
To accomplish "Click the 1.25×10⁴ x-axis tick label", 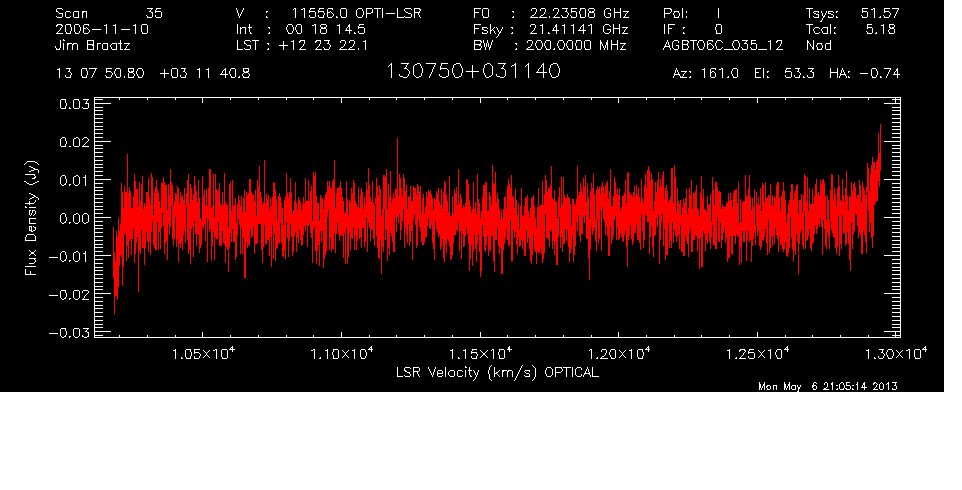I will pos(758,354).
